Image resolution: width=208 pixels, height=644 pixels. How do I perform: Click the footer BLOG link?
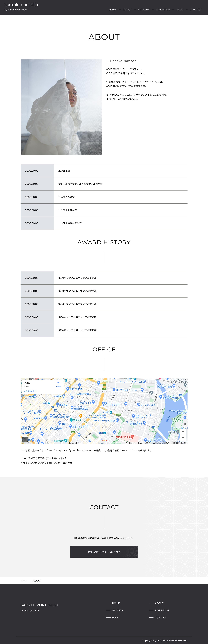[115, 618]
